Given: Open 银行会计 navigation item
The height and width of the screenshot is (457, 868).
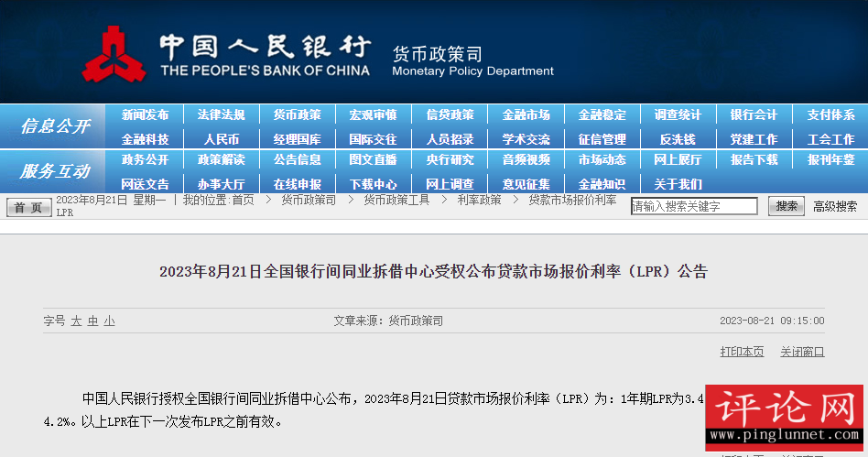Looking at the screenshot, I should point(754,114).
